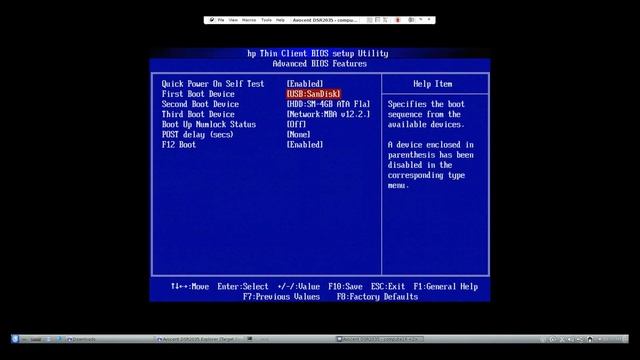The image size is (640, 360).
Task: Click the 'Specifies the boot' help line
Action: 426,104
